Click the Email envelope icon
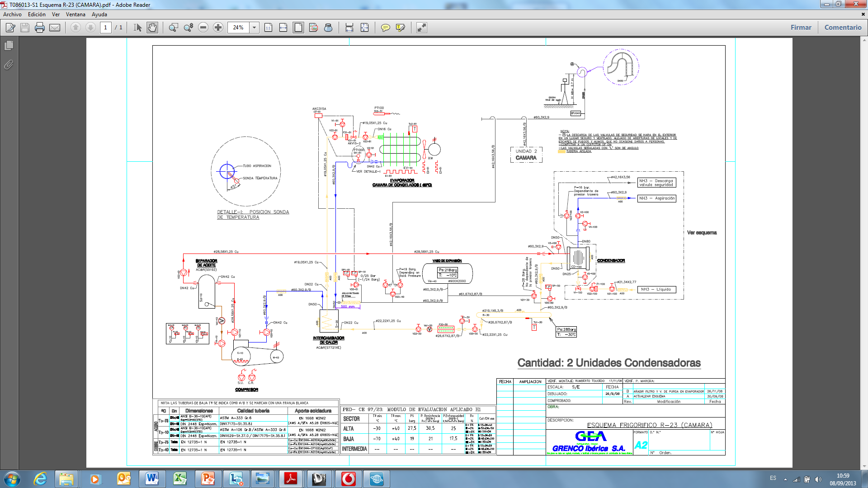This screenshot has width=868, height=488. point(55,28)
